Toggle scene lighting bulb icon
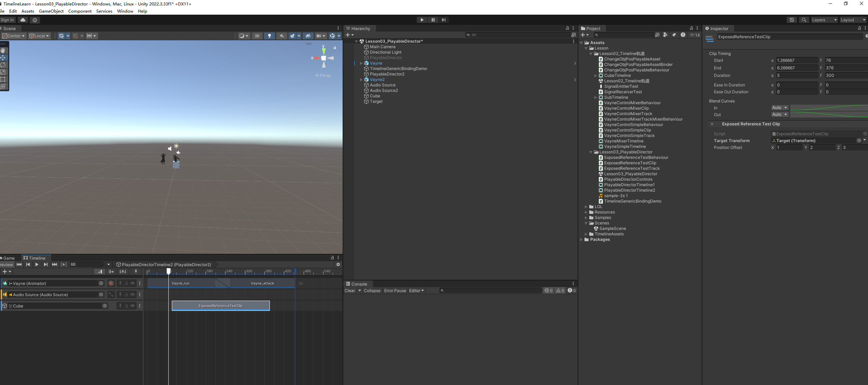Viewport: 868px width, 385px height. [269, 36]
